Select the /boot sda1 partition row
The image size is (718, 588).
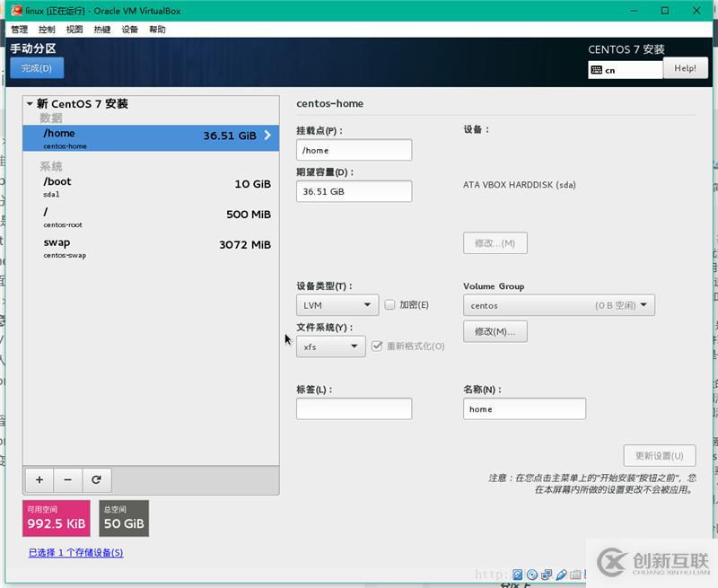pyautogui.click(x=151, y=187)
